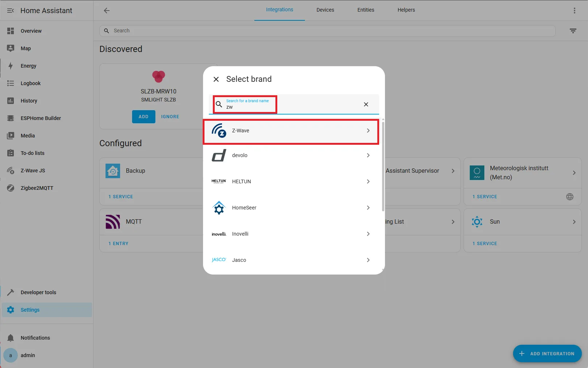588x368 pixels.
Task: Open the Zigbee2MQTT sidebar icon
Action: pos(11,188)
